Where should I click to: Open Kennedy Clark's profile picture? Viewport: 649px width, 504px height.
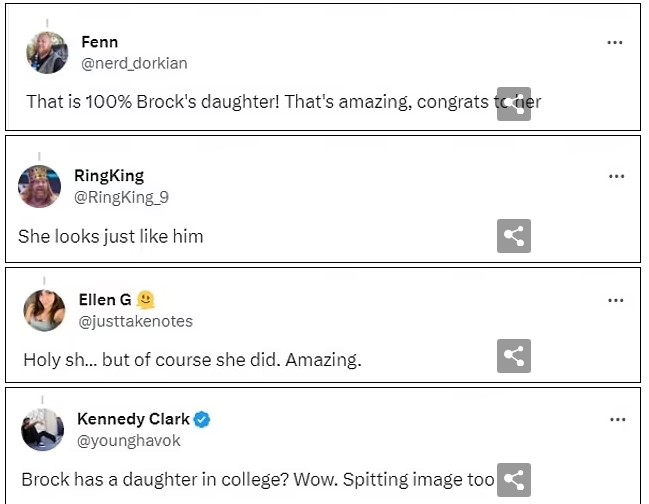pyautogui.click(x=42, y=429)
